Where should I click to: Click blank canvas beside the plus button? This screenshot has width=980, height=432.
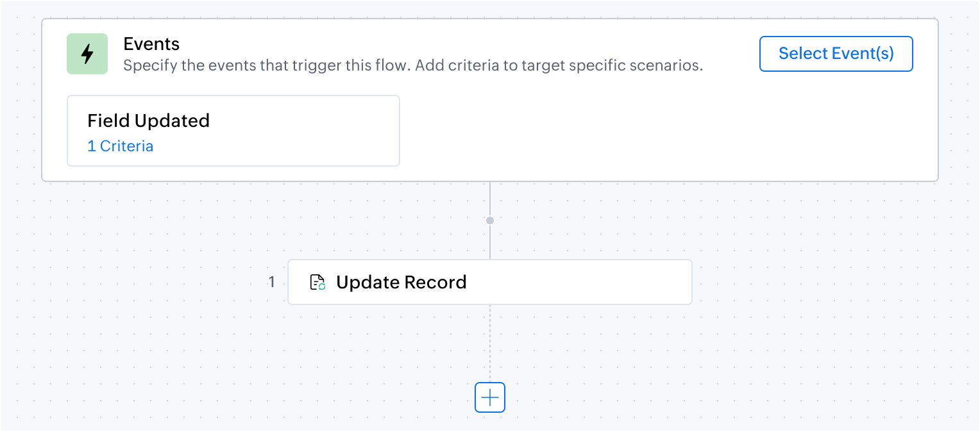click(641, 397)
